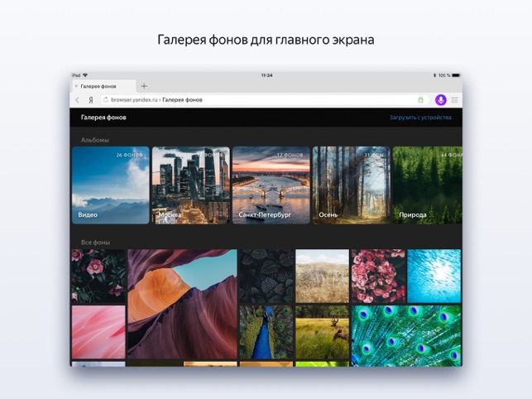Select the deer in meadow background

pyautogui.click(x=322, y=332)
